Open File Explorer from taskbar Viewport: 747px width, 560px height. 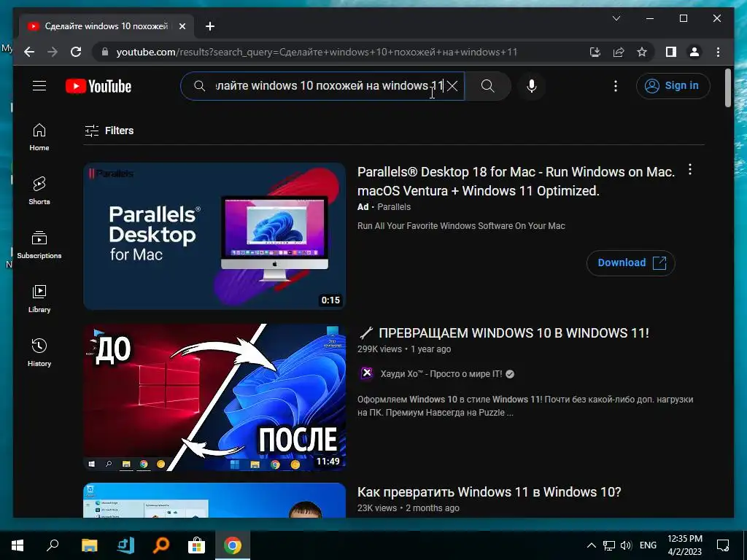89,545
